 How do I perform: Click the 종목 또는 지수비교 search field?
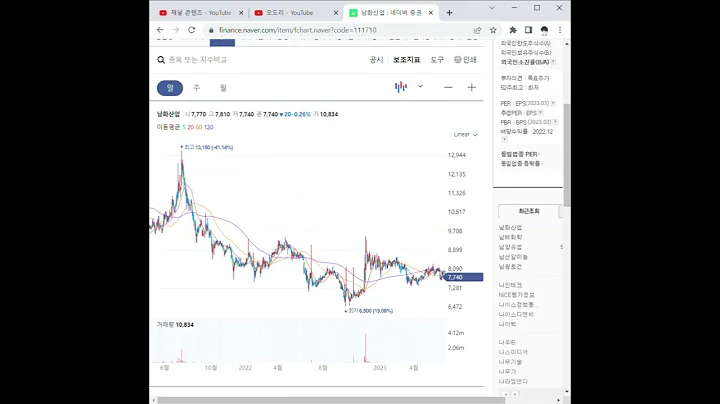(x=198, y=60)
